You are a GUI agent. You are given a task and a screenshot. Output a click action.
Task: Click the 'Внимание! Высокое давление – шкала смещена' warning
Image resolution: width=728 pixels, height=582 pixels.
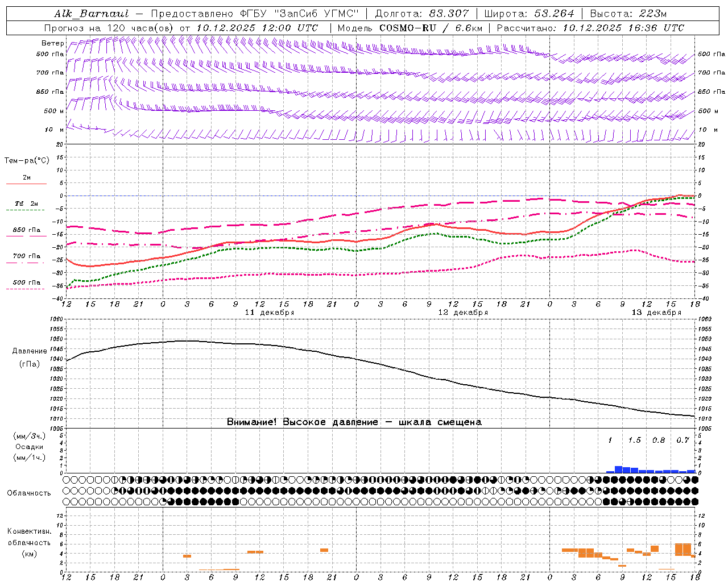pos(354,422)
